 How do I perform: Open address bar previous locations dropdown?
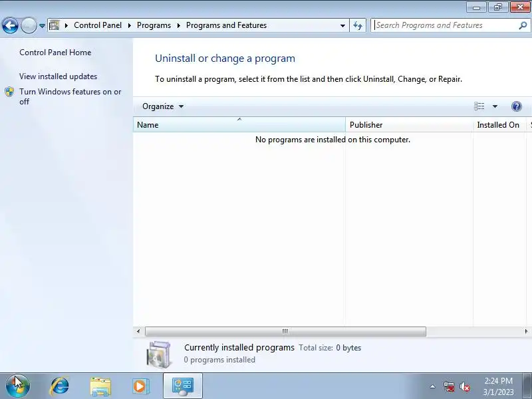coord(342,25)
